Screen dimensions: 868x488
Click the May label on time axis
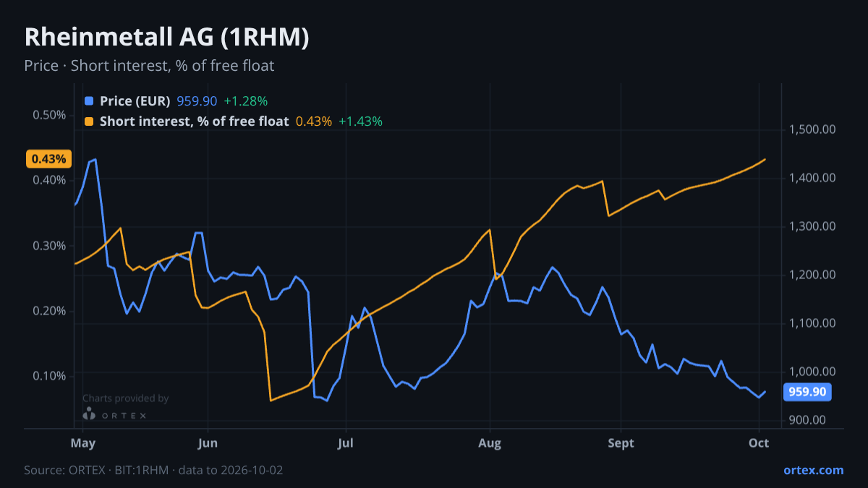coord(83,442)
